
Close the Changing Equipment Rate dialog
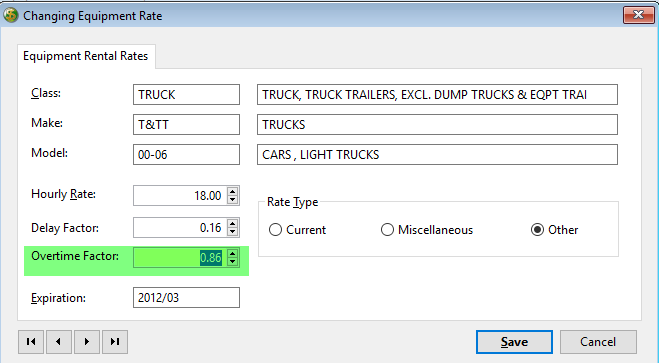(638, 15)
